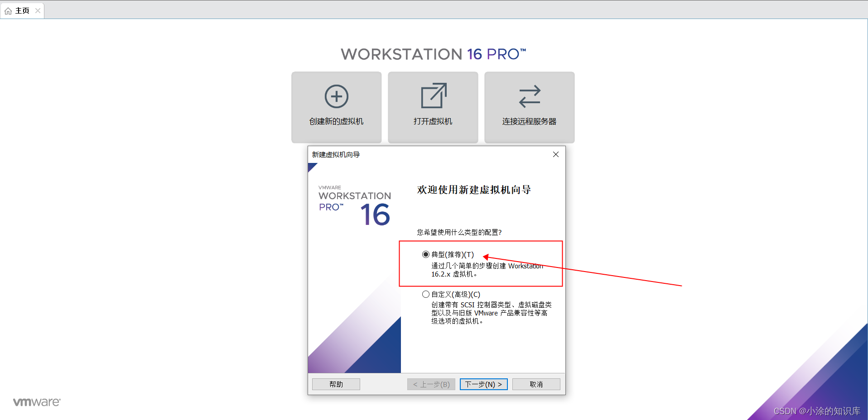Click the 上一步(B) back button
Screen dimensions: 868x420
click(431, 384)
